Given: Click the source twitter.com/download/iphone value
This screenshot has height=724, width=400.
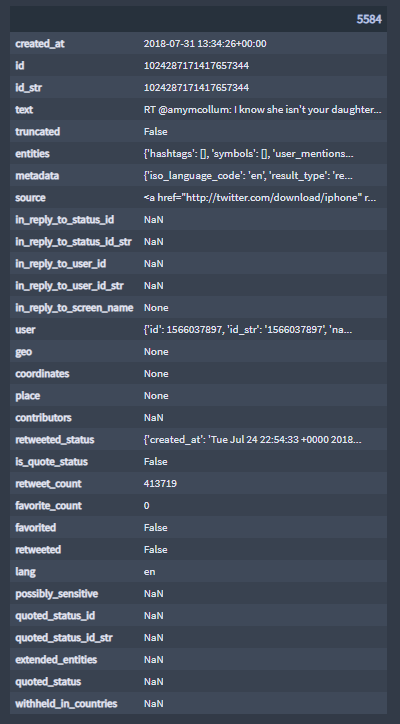Looking at the screenshot, I should [x=260, y=198].
